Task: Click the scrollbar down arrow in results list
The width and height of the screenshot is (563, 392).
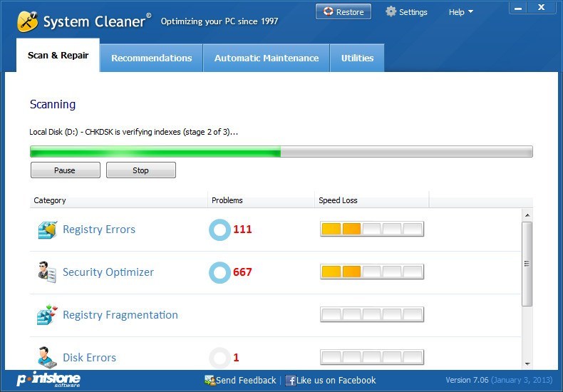Action: (527, 364)
